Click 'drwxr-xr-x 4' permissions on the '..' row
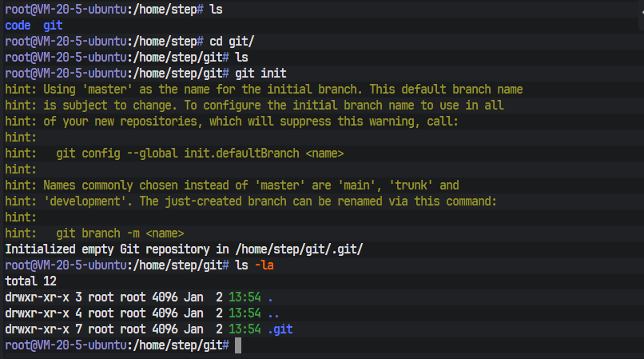 (43, 313)
